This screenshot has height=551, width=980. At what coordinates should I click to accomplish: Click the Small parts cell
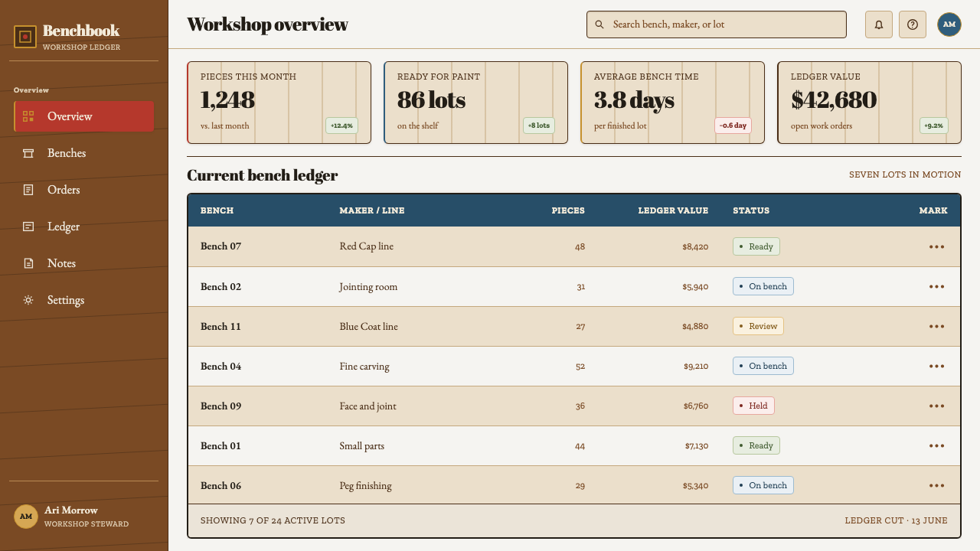[362, 445]
